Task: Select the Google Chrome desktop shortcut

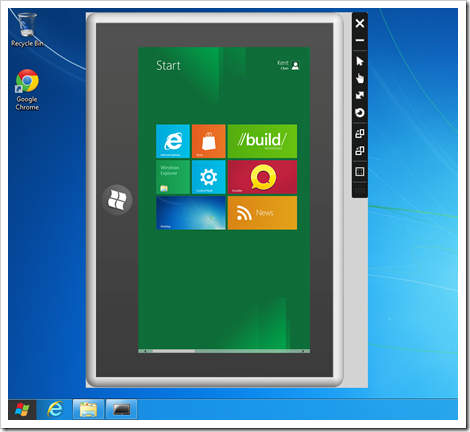Action: coord(27,90)
